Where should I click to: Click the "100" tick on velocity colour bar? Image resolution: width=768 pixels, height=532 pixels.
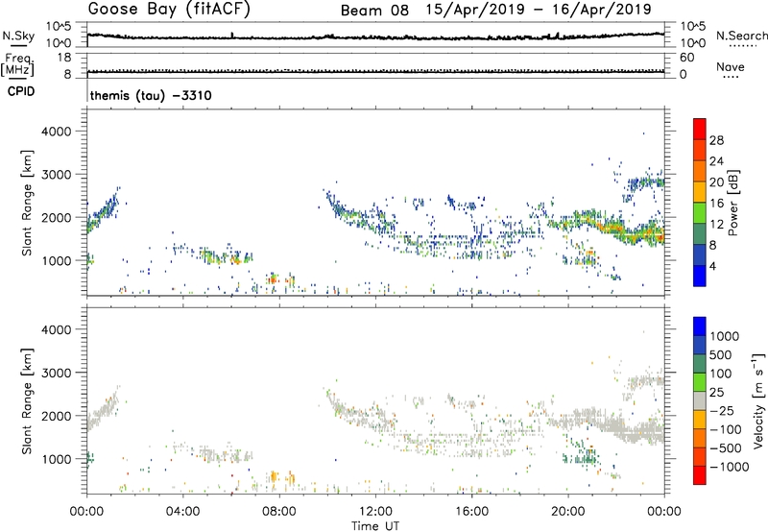pos(721,374)
